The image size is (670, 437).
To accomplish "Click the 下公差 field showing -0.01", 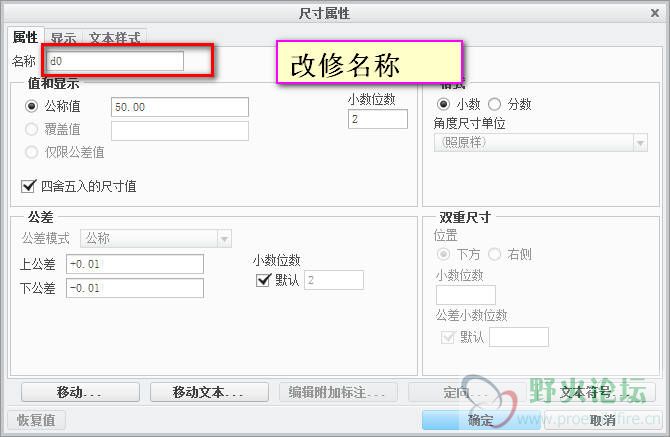I will 135,288.
